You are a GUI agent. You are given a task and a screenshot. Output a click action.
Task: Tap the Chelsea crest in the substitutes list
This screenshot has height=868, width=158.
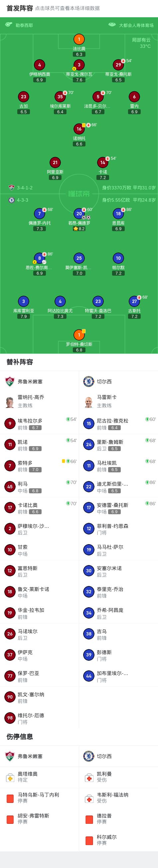click(89, 382)
